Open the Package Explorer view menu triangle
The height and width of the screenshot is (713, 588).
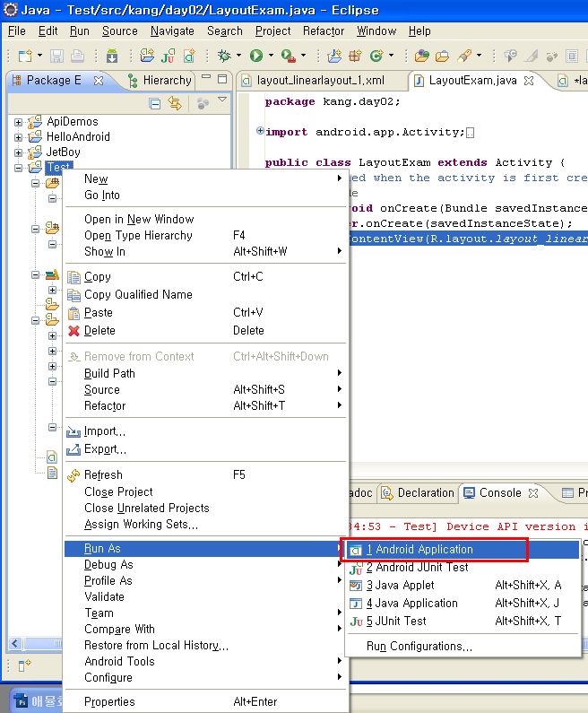click(x=222, y=100)
